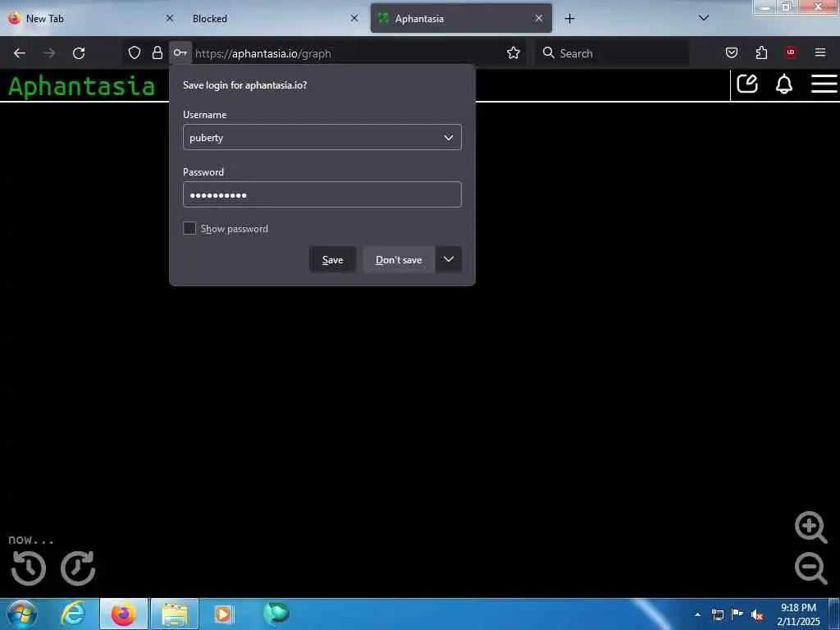This screenshot has width=840, height=630.
Task: Open the Aphantasia site hamburger menu
Action: click(824, 84)
